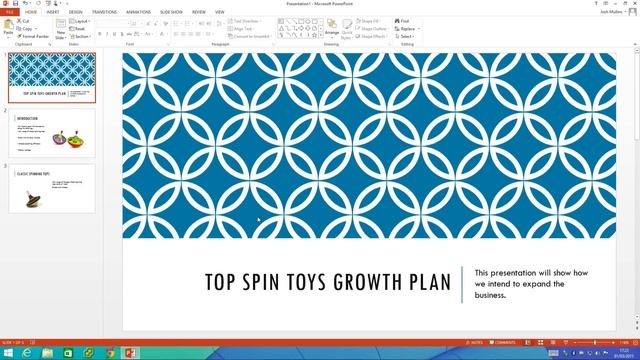Toggle the COMMENTS pane in the status bar
Viewport: 640px width, 360px height.
click(502, 342)
